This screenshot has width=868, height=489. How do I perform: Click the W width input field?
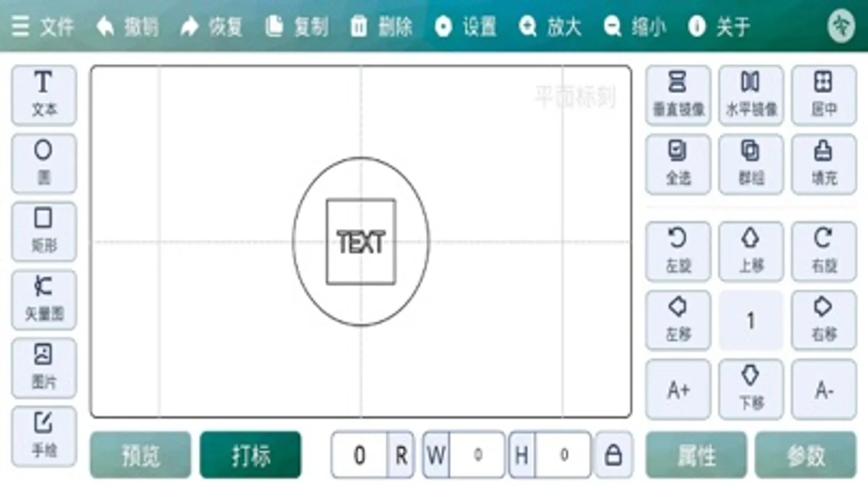[x=478, y=455]
